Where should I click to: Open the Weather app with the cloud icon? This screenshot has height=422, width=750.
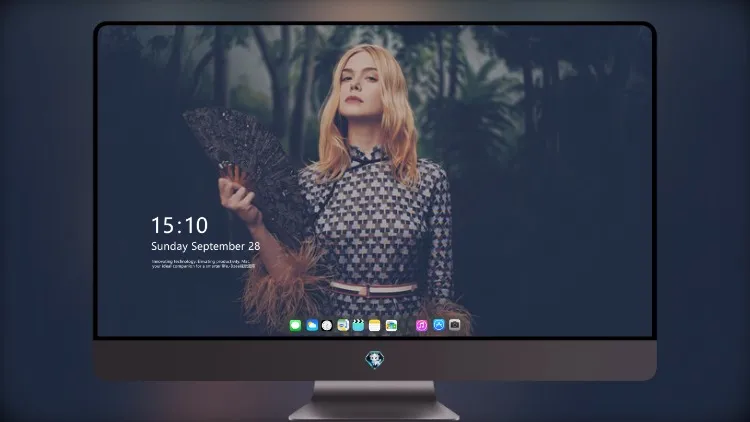click(x=311, y=325)
